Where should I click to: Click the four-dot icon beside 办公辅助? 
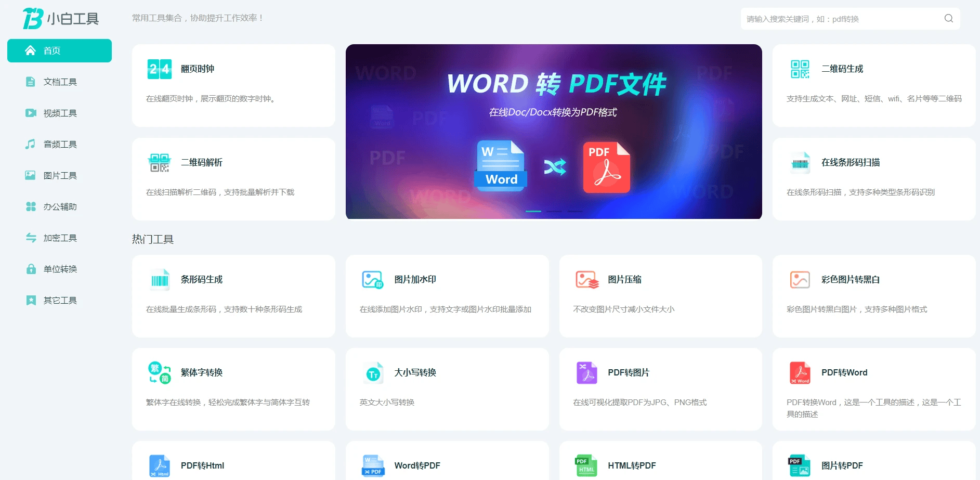coord(31,206)
